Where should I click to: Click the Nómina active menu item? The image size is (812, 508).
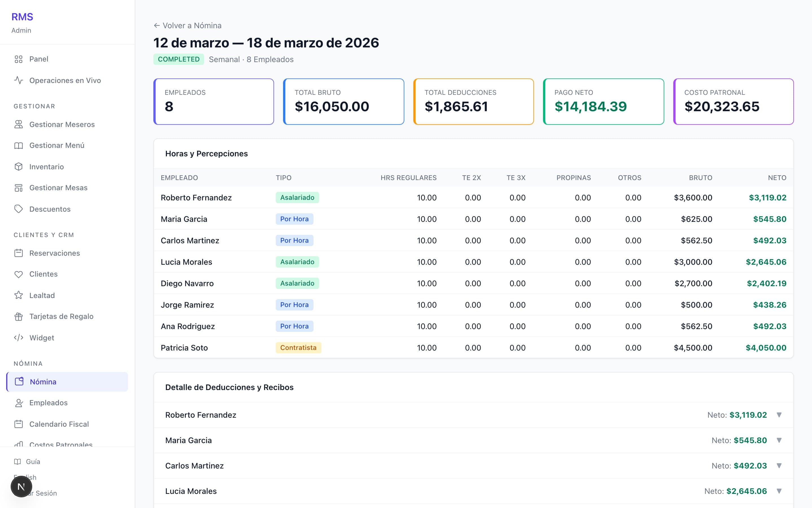[x=67, y=382]
